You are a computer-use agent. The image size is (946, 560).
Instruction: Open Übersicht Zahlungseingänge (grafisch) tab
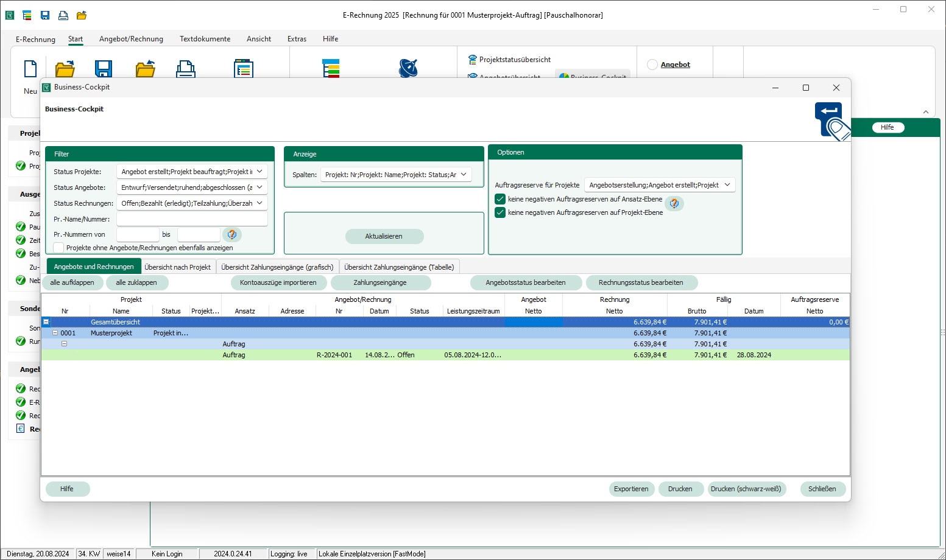click(x=277, y=267)
